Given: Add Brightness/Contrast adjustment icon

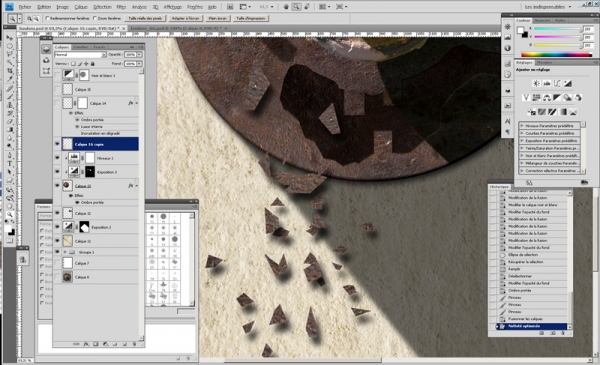Looking at the screenshot, I should [x=536, y=83].
